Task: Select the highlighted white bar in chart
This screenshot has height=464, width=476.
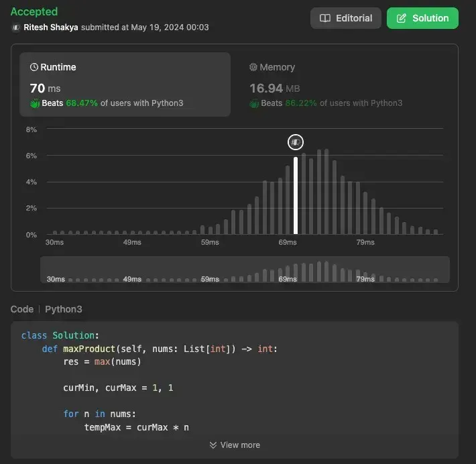Action: (x=296, y=196)
